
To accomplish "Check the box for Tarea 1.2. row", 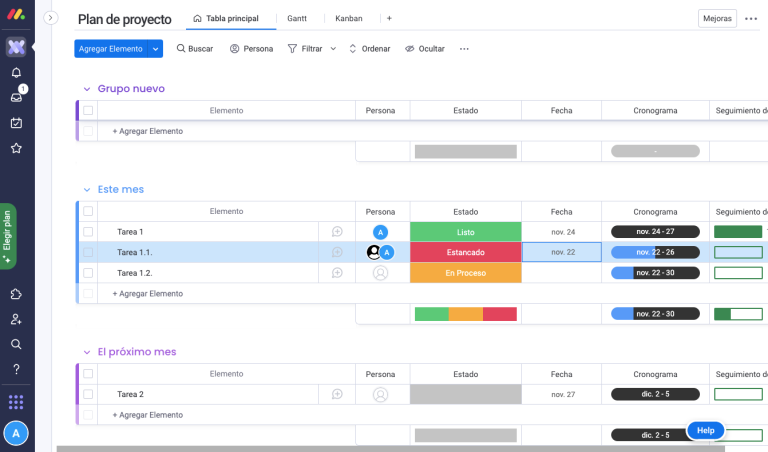I will pyautogui.click(x=88, y=273).
